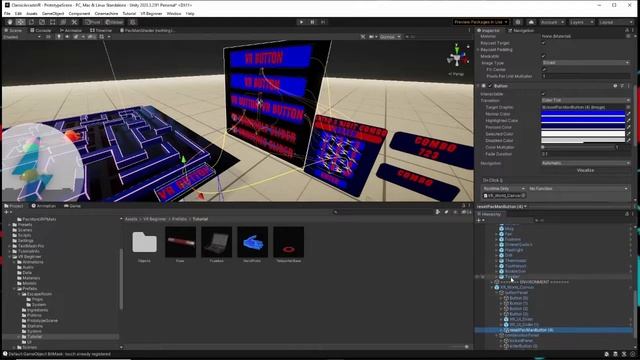The height and width of the screenshot is (360, 640).
Task: Switch to the Timeline tab
Action: pyautogui.click(x=101, y=30)
